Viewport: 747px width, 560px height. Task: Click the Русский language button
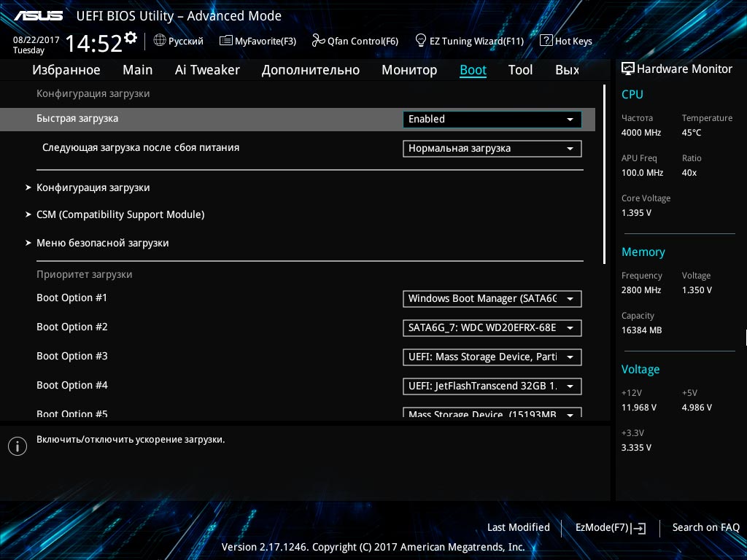click(179, 41)
